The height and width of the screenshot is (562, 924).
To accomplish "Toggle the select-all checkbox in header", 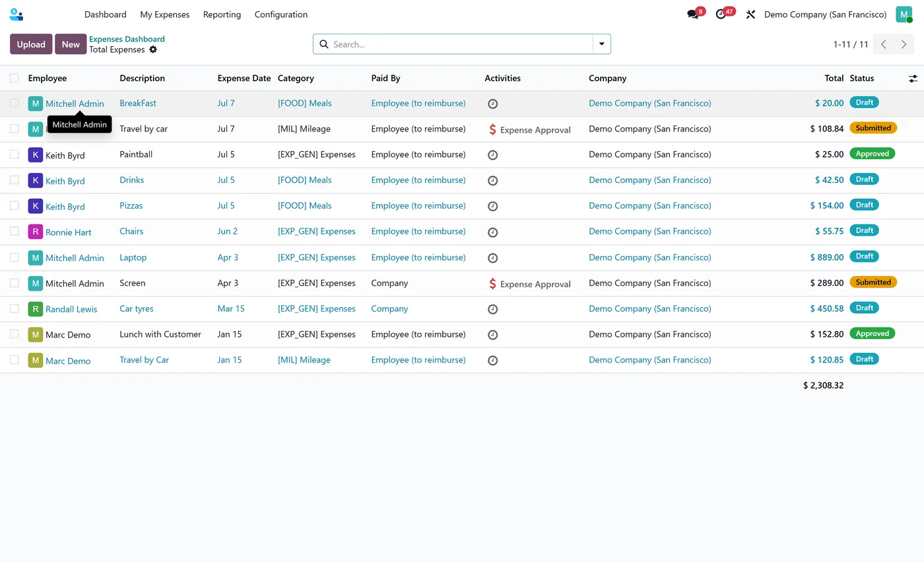I will pyautogui.click(x=14, y=78).
